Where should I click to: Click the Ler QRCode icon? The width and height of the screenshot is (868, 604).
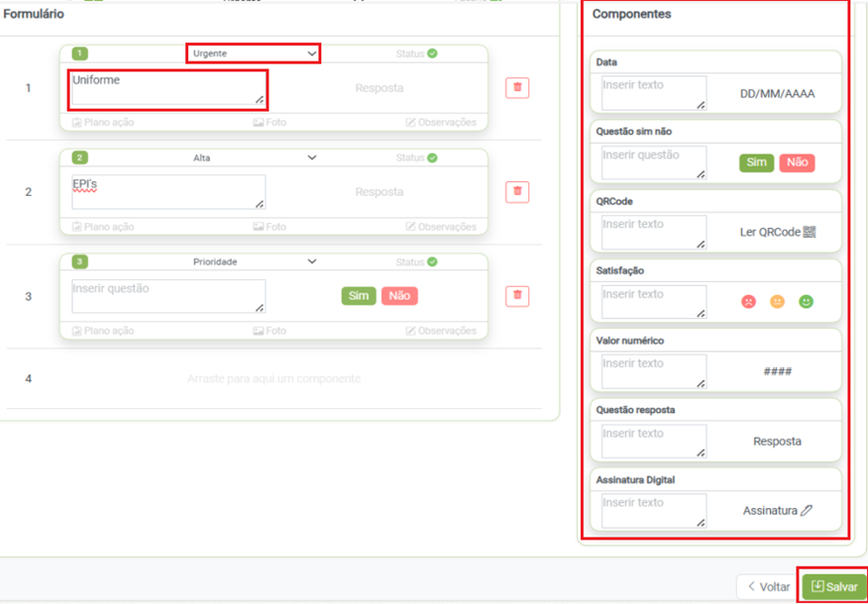809,232
